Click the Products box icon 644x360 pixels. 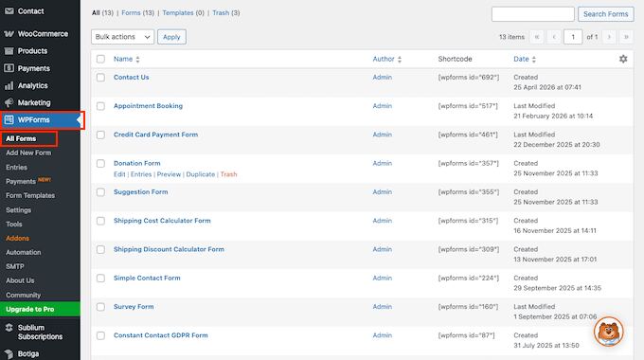pos(9,51)
